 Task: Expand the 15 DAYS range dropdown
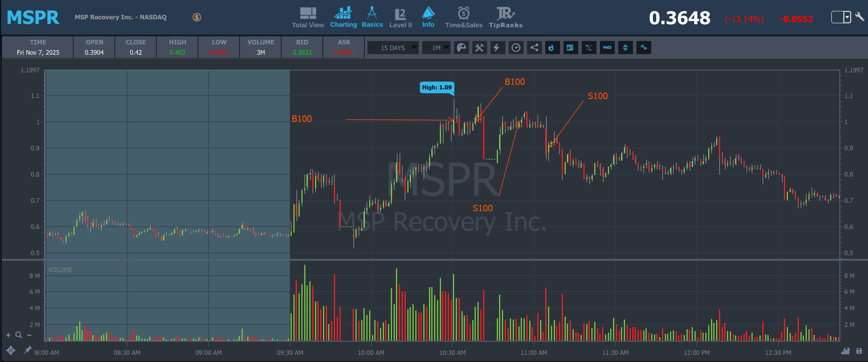pos(393,48)
